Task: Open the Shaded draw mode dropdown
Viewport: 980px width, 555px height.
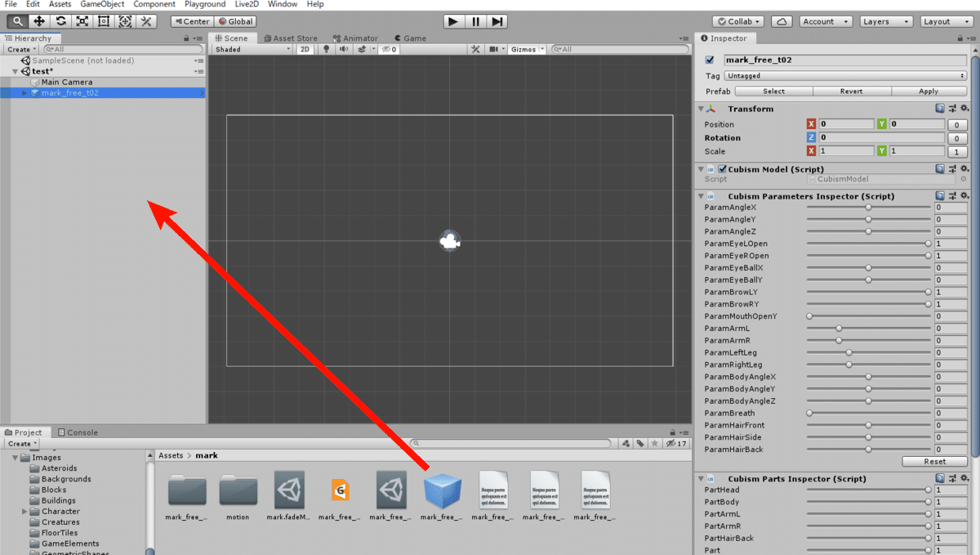Action: click(252, 49)
